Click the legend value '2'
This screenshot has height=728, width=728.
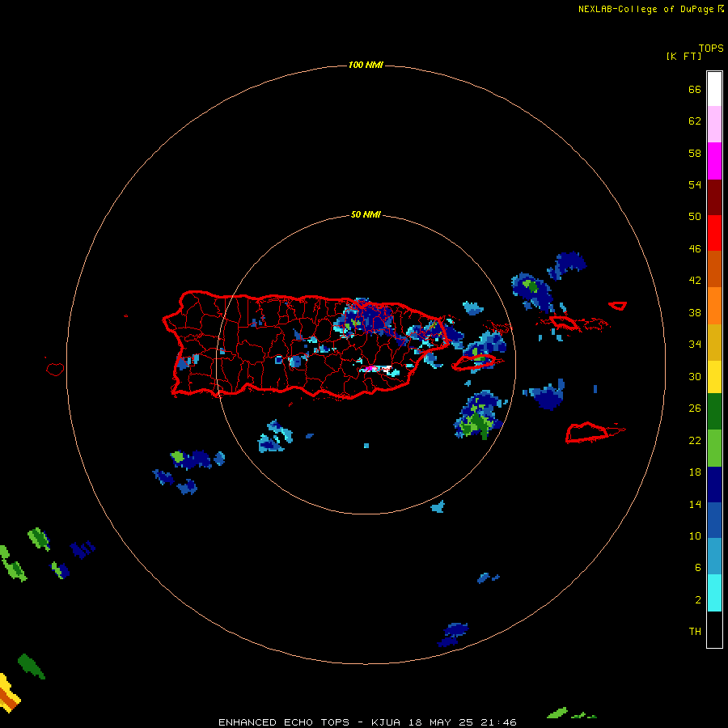pos(697,600)
